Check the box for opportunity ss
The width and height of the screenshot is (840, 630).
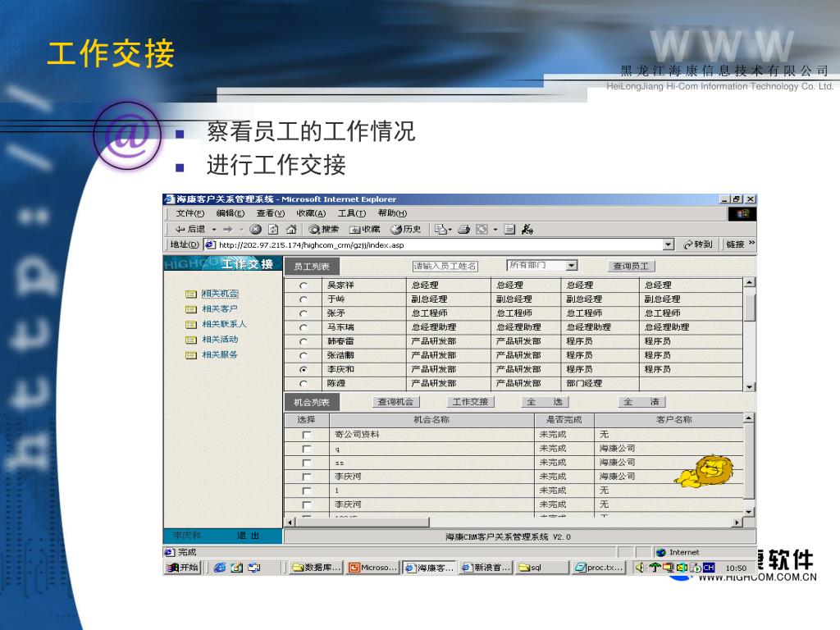(x=307, y=463)
